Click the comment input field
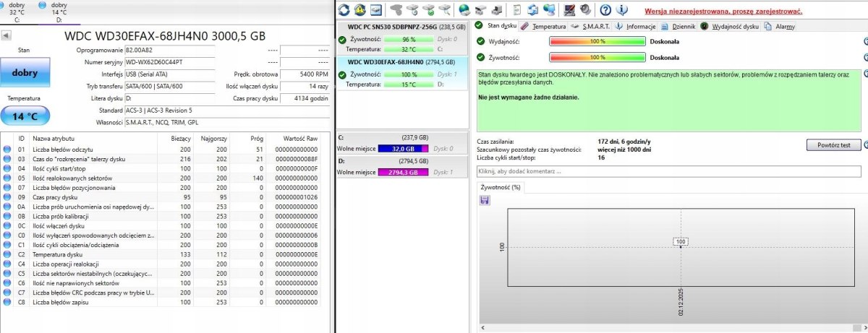868x333 pixels. click(x=668, y=171)
